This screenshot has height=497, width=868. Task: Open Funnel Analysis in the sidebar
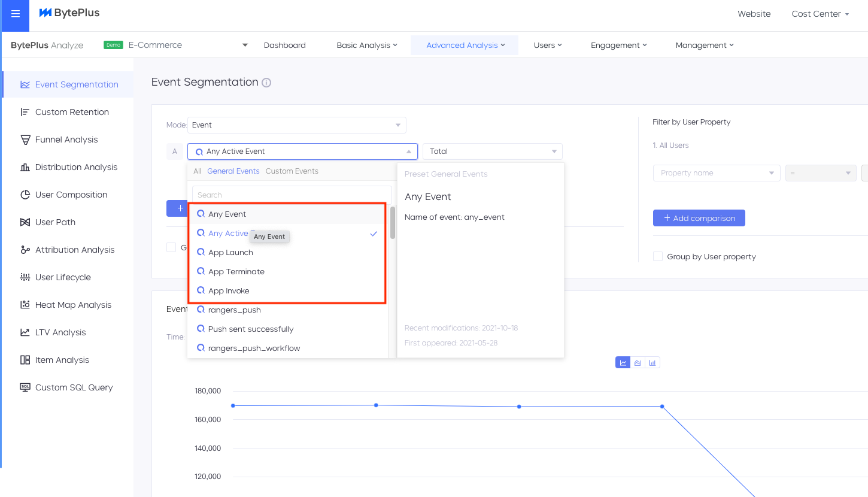[66, 140]
